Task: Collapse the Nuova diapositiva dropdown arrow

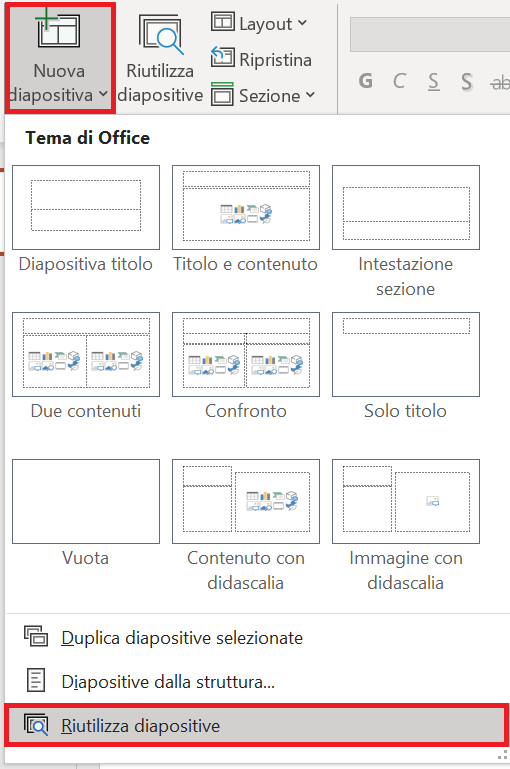Action: 103,93
